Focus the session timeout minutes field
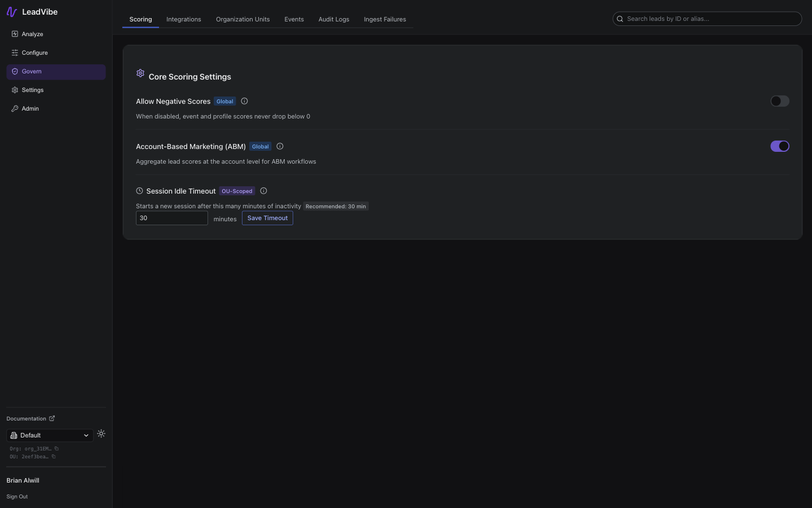 pos(172,218)
